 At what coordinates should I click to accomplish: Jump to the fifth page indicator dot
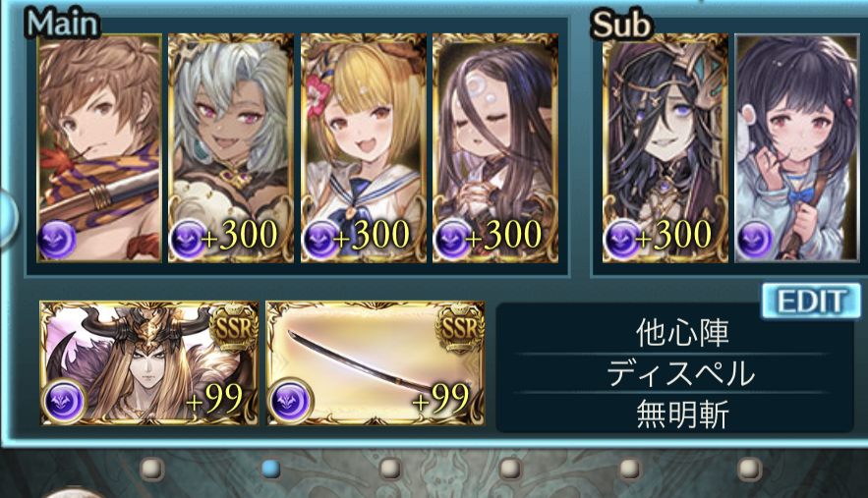pyautogui.click(x=629, y=470)
